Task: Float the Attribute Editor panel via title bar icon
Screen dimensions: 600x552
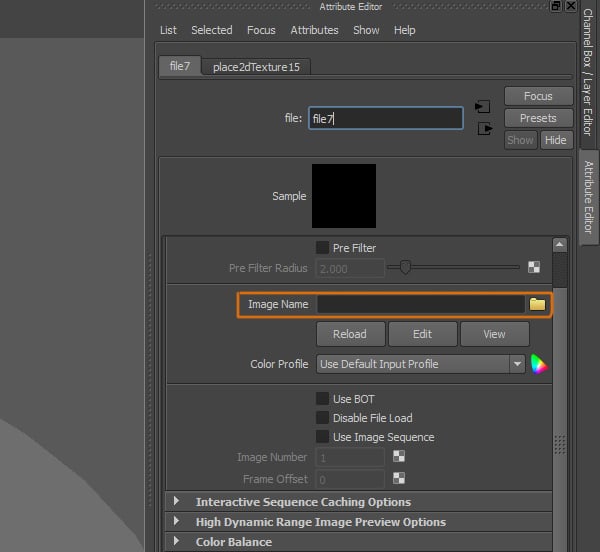Action: pos(556,6)
